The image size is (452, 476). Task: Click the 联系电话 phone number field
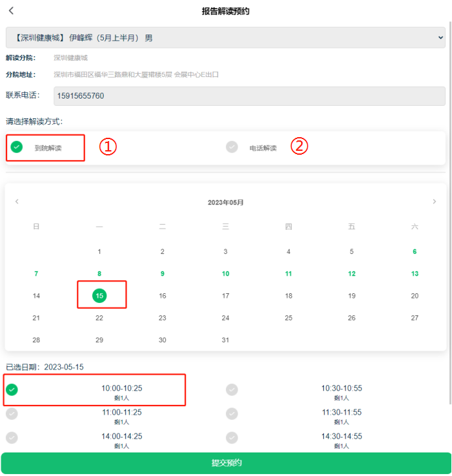tap(249, 96)
